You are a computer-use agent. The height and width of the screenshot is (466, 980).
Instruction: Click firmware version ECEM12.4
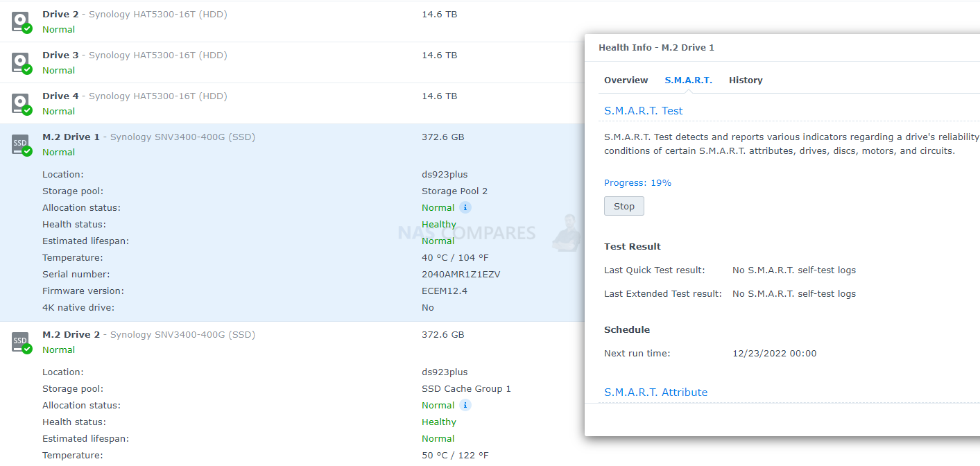pyautogui.click(x=445, y=291)
